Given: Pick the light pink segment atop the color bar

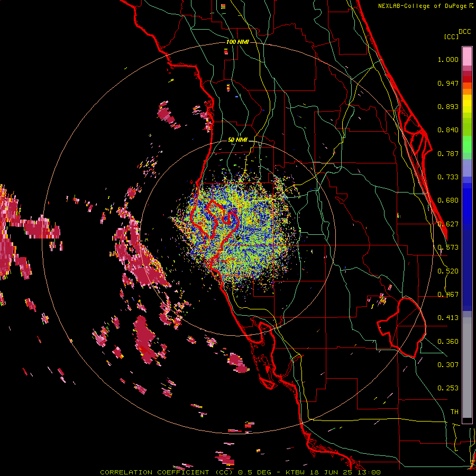Looking at the screenshot, I should (x=467, y=56).
